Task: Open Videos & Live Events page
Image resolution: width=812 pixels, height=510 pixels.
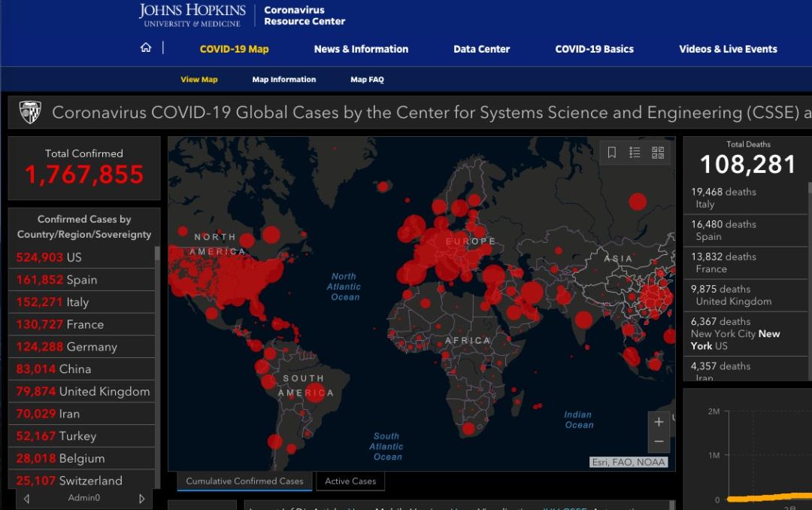Action: (728, 49)
